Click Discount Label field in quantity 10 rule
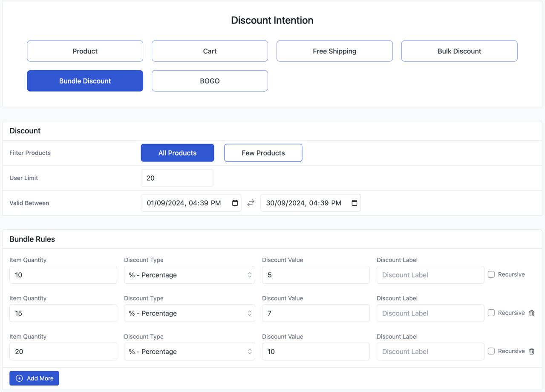 tap(430, 275)
